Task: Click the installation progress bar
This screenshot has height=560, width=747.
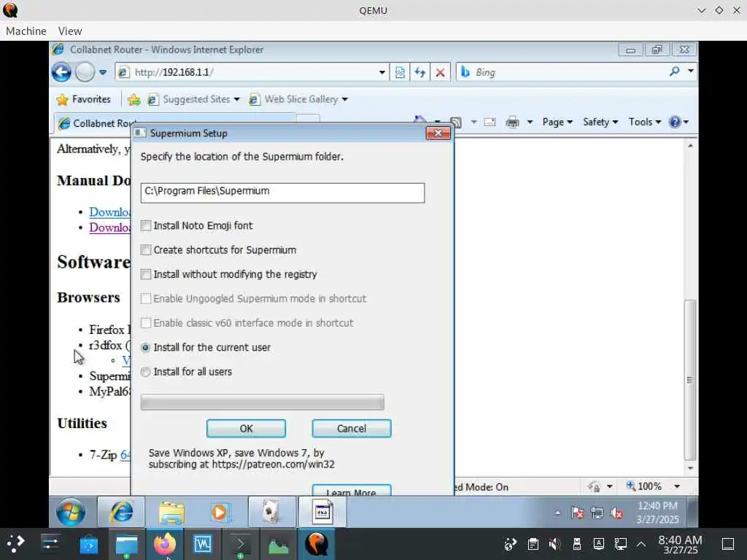Action: pos(263,402)
